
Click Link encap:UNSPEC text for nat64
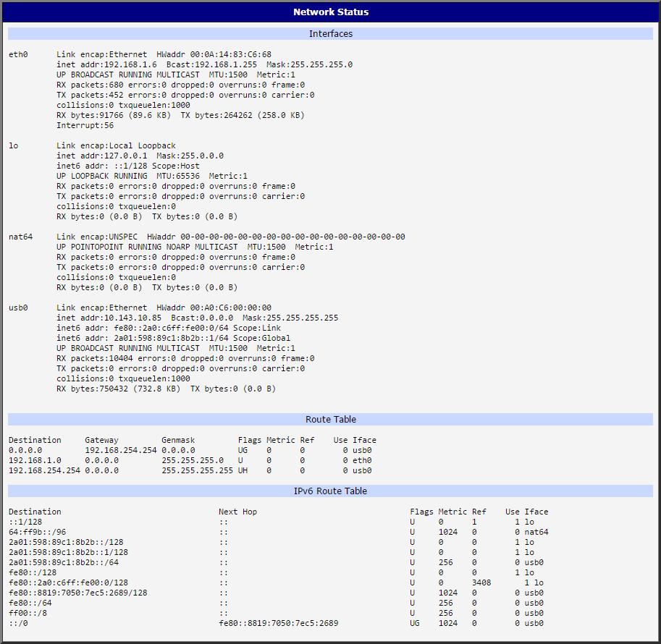pyautogui.click(x=97, y=237)
